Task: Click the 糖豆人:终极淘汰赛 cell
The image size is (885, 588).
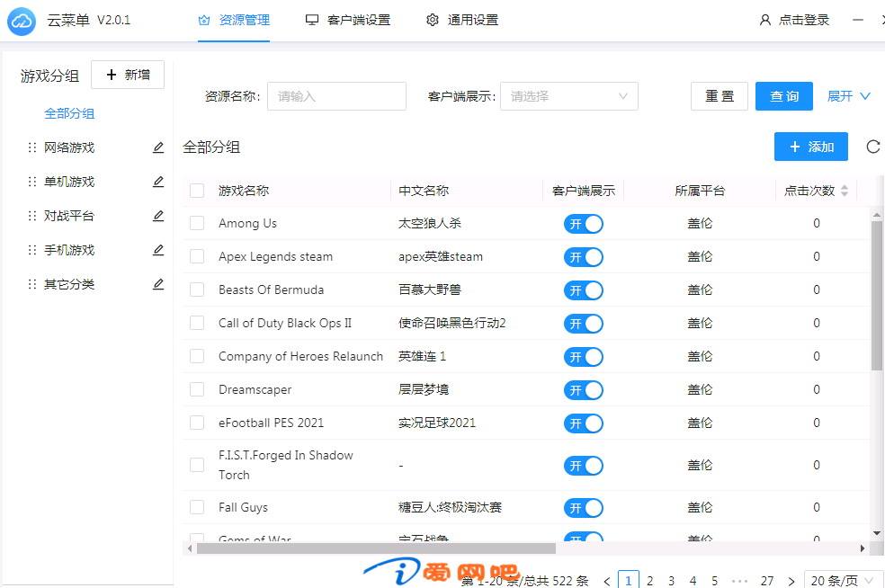Action: click(x=450, y=508)
